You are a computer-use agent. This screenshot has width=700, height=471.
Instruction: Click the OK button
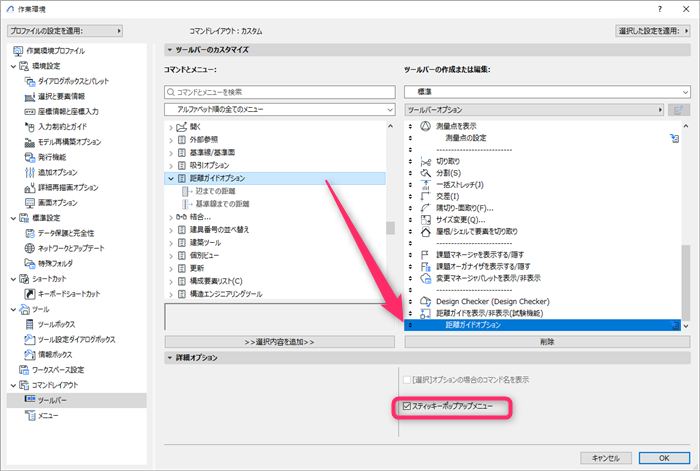coord(664,458)
